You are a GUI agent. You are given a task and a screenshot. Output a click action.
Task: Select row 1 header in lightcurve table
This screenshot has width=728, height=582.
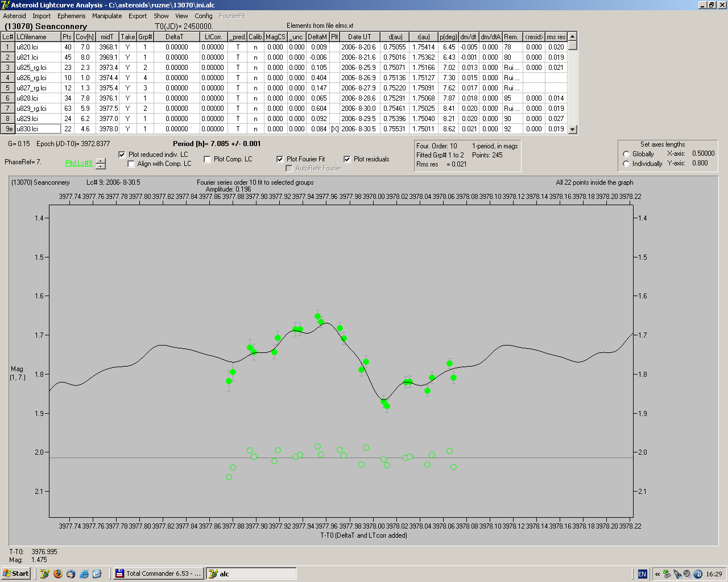[x=8, y=47]
